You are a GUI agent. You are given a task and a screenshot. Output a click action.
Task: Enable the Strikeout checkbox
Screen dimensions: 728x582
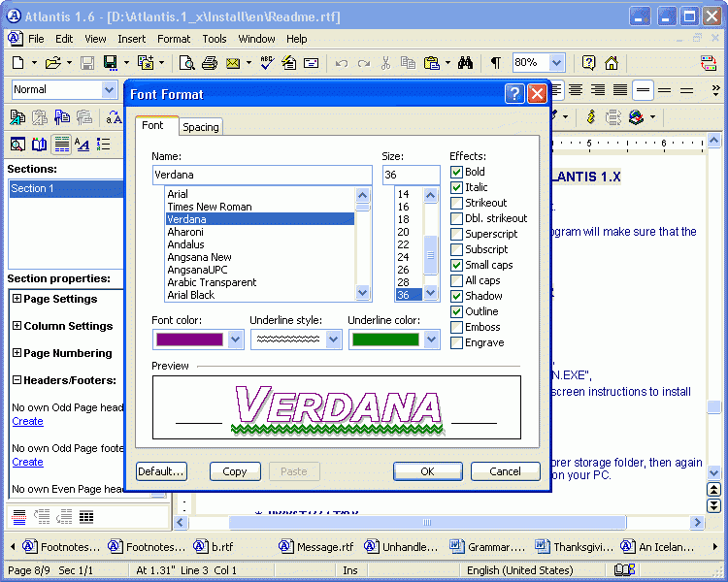coord(456,204)
